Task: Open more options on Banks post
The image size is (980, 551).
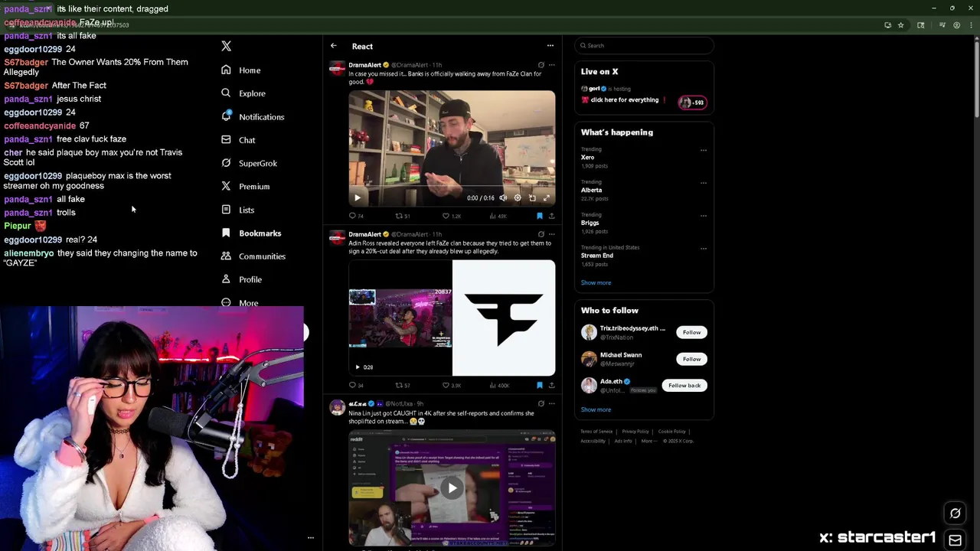Action: (x=551, y=65)
